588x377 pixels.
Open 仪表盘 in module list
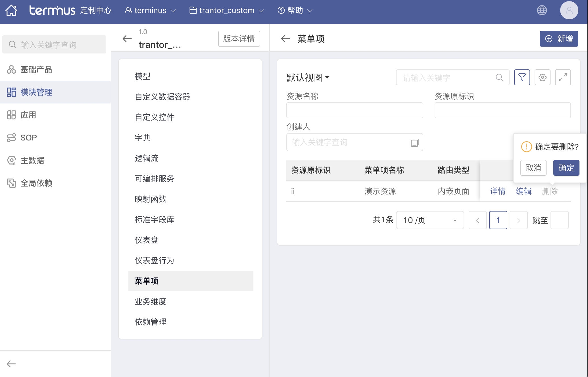[190, 240]
